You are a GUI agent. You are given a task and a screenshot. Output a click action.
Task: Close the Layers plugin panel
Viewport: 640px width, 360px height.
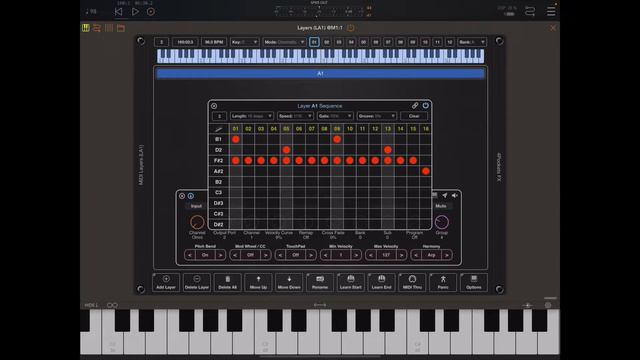[553, 28]
